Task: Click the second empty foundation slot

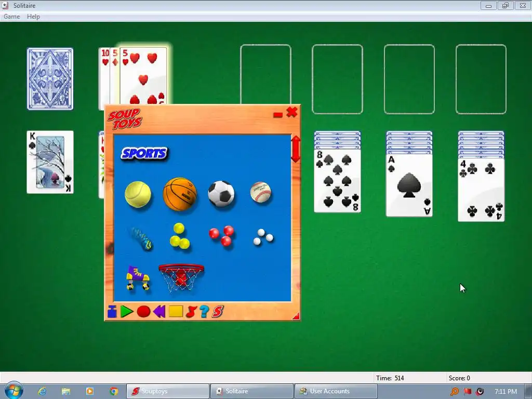Action: tap(337, 79)
